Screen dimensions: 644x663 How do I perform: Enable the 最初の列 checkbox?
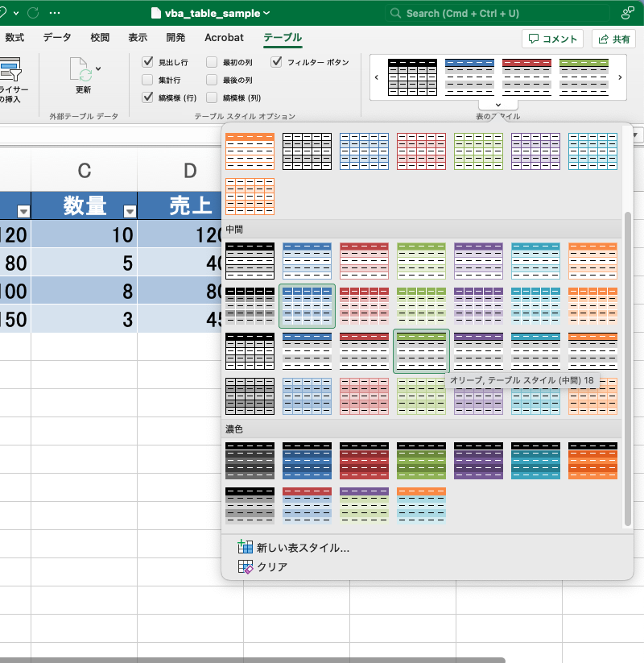212,62
